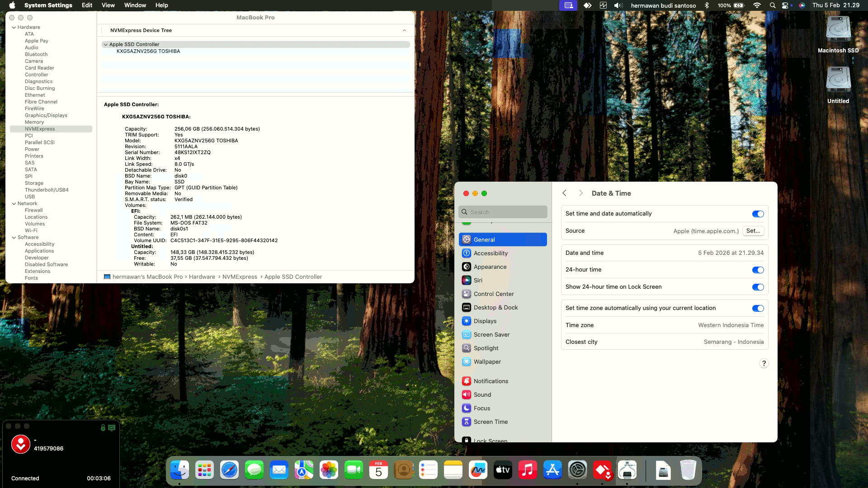Select Wi-Fi under Network in sidebar
The width and height of the screenshot is (868, 488).
31,231
